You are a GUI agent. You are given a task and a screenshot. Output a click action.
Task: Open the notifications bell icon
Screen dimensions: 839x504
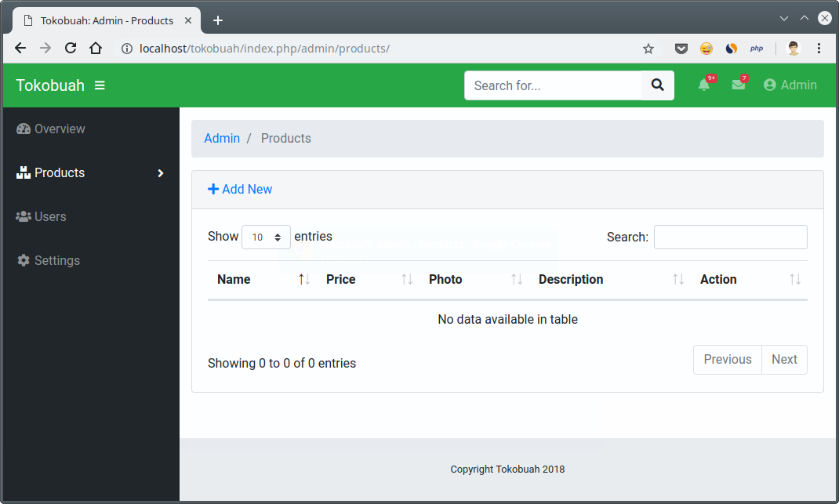[x=704, y=85]
